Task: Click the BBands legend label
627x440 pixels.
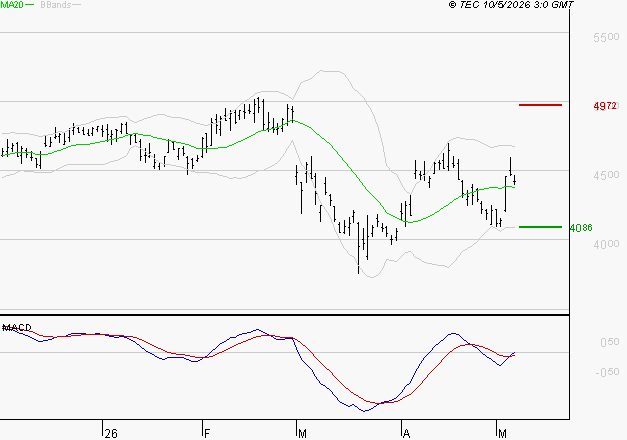Action: [56, 5]
